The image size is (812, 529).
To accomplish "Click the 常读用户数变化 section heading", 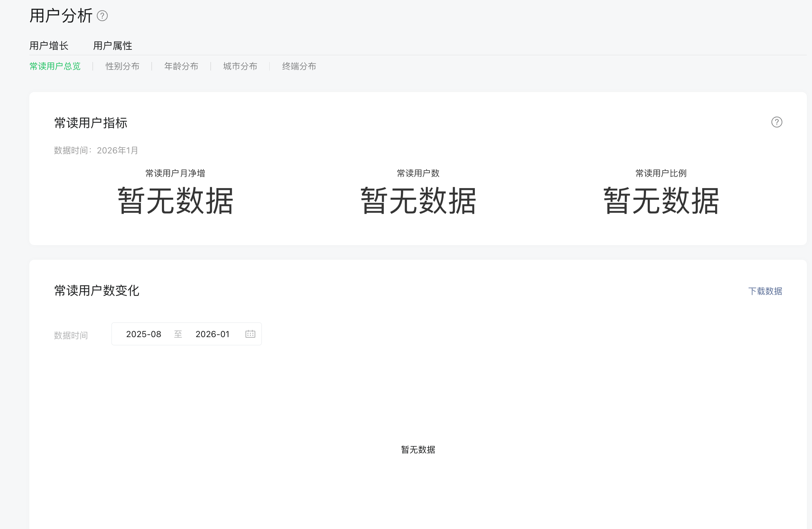I will pyautogui.click(x=96, y=291).
